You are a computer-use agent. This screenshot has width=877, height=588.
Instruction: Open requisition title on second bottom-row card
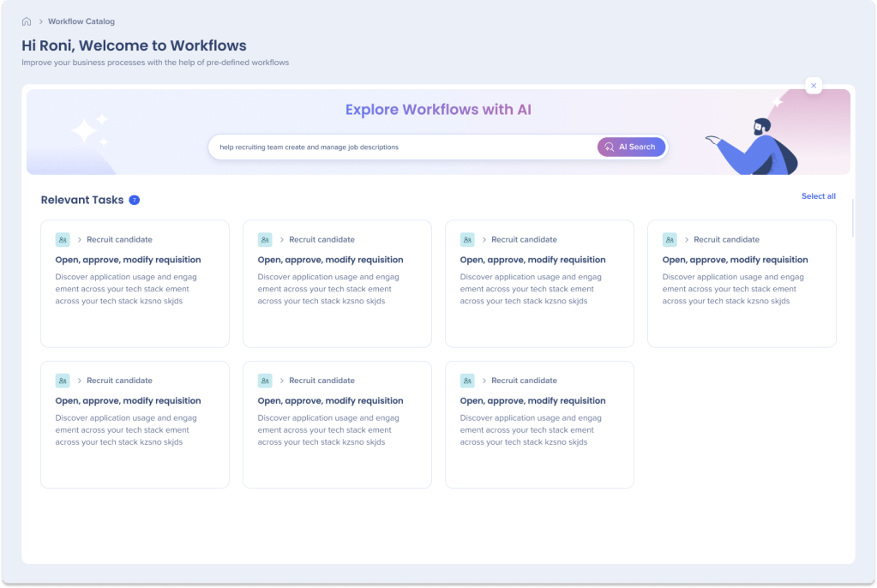pyautogui.click(x=329, y=401)
